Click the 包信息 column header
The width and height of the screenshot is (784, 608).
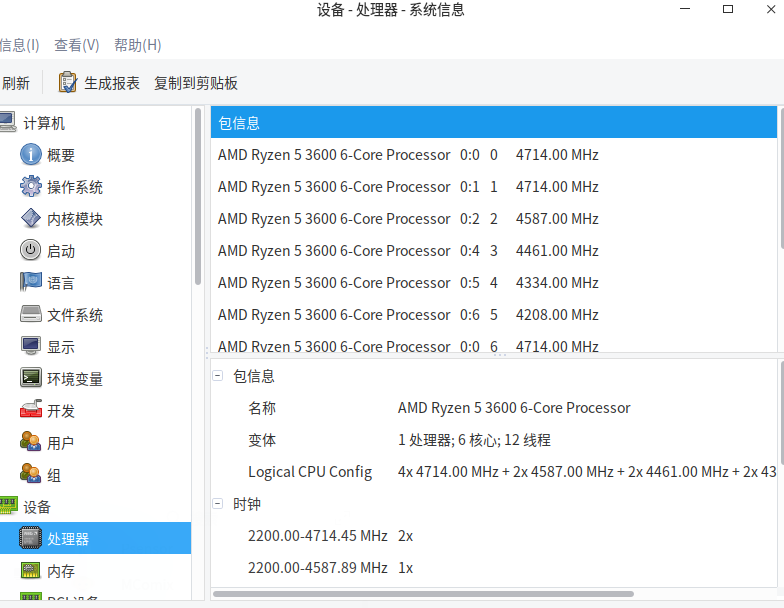click(494, 123)
